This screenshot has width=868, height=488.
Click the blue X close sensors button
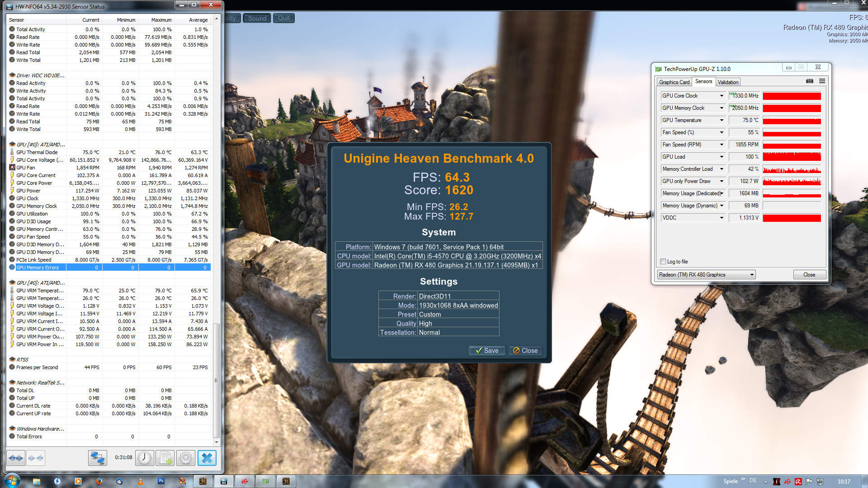(207, 458)
